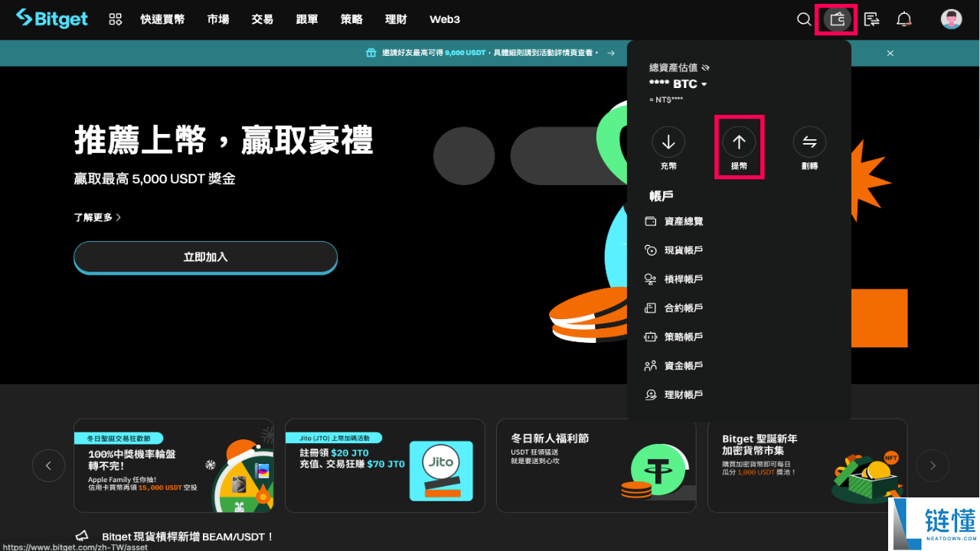980x551 pixels.
Task: Click the announcement megaphone icon
Action: click(82, 537)
